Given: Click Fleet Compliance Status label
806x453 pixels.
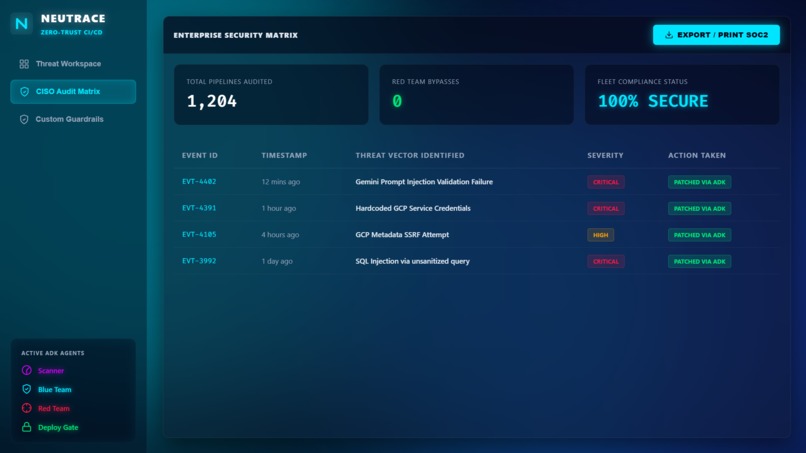Looking at the screenshot, I should (x=643, y=82).
